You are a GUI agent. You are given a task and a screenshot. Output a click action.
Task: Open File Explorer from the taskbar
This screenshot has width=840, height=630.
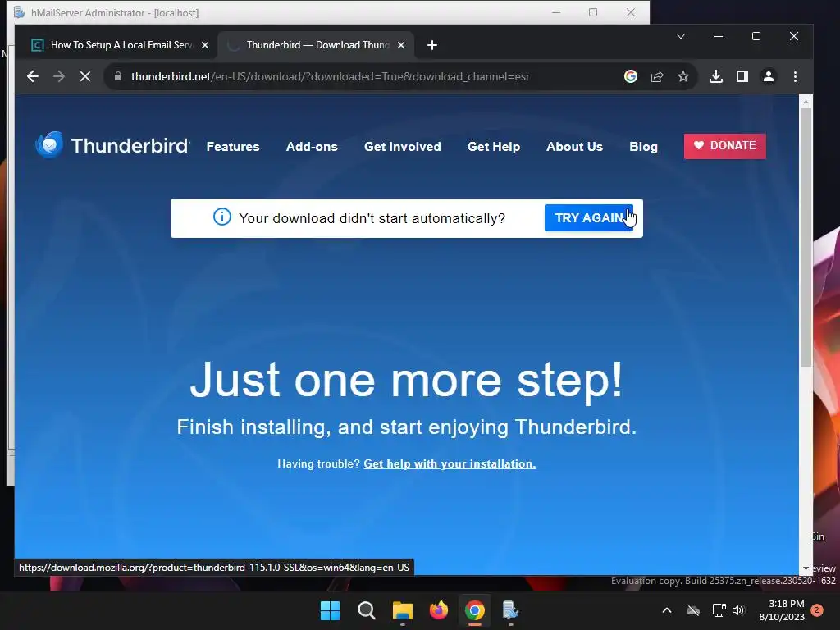point(402,610)
